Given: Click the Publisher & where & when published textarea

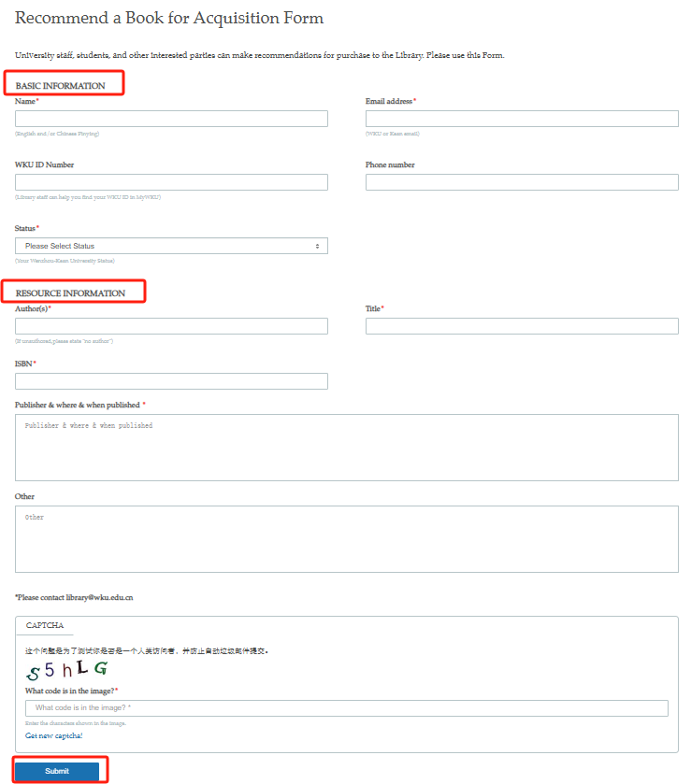Looking at the screenshot, I should click(347, 448).
